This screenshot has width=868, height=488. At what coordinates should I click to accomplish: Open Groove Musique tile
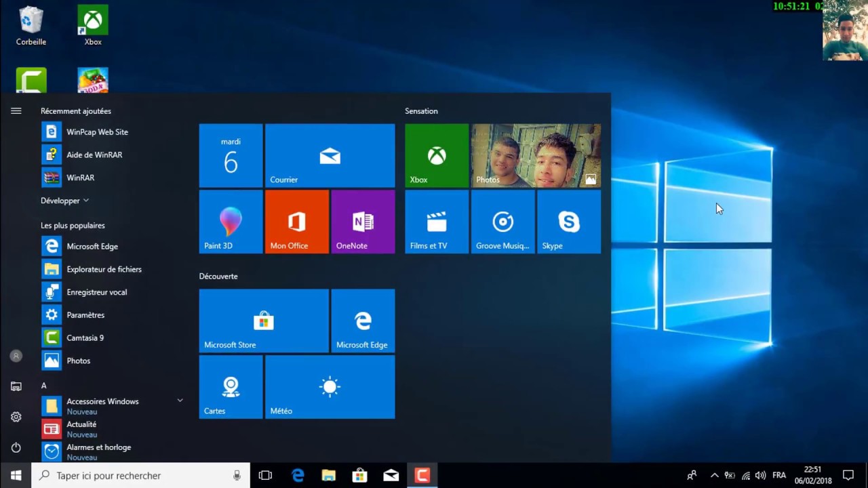(502, 222)
